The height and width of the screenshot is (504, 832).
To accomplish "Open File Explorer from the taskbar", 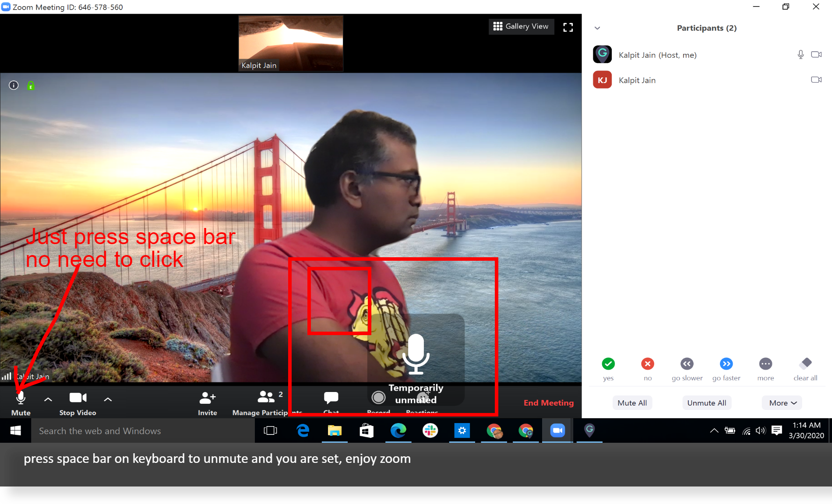I will click(335, 430).
